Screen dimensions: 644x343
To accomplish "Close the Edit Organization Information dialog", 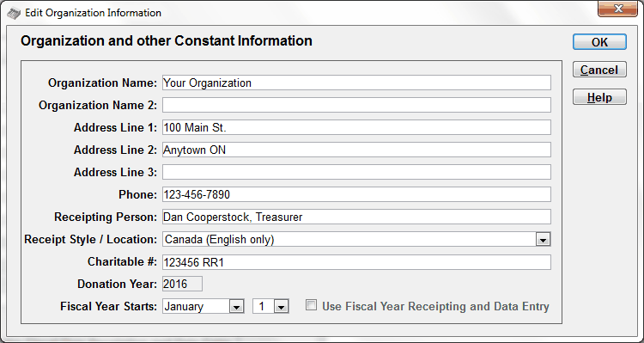I will pyautogui.click(x=617, y=9).
